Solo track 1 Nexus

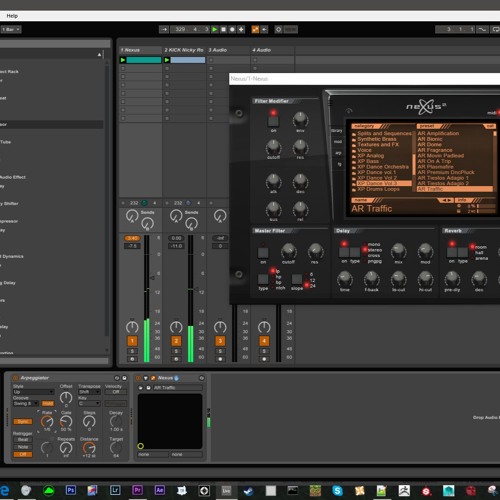click(x=132, y=351)
